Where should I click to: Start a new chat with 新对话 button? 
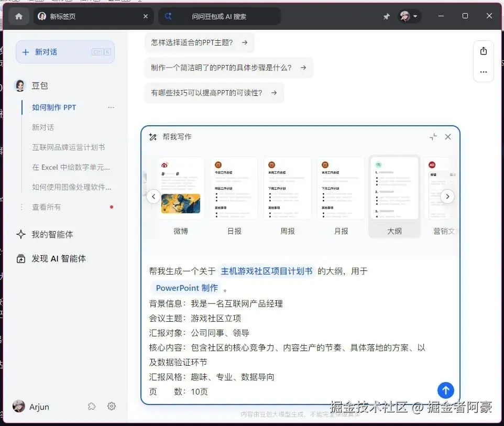pos(65,52)
